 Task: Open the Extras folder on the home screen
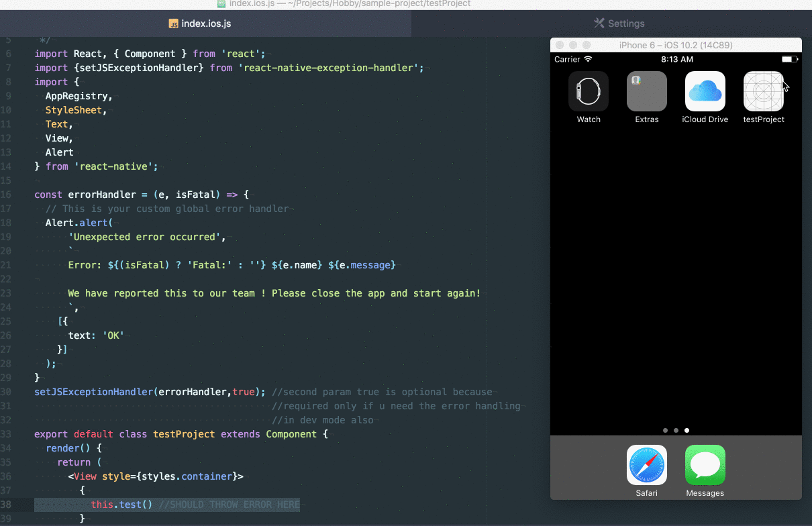pos(646,91)
